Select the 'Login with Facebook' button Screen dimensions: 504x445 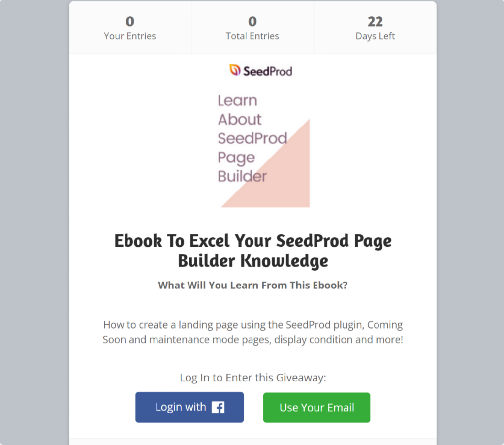pyautogui.click(x=189, y=407)
